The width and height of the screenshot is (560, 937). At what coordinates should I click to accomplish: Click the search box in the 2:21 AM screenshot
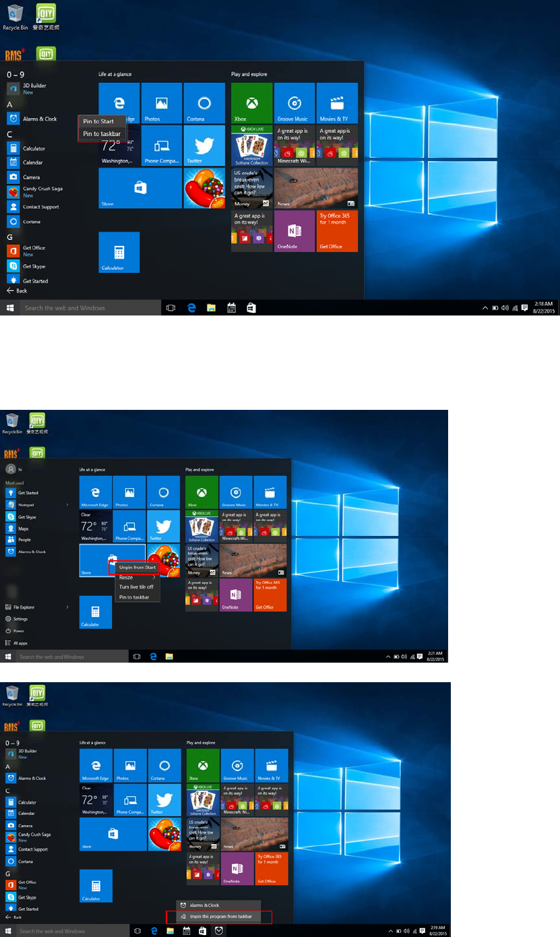pyautogui.click(x=72, y=656)
